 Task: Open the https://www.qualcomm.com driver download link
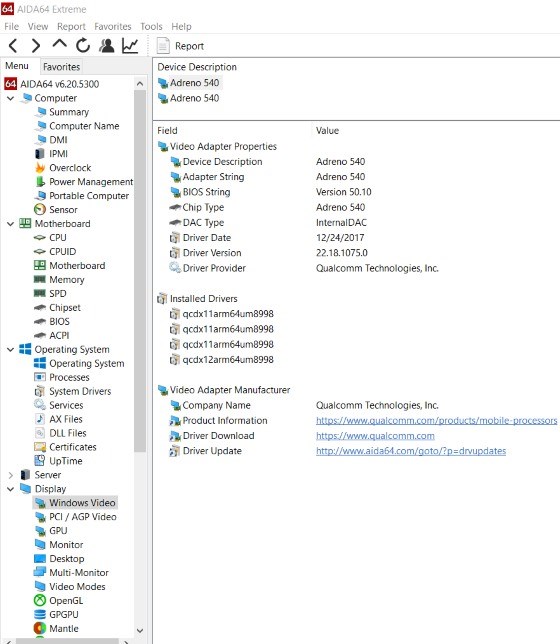[x=375, y=436]
